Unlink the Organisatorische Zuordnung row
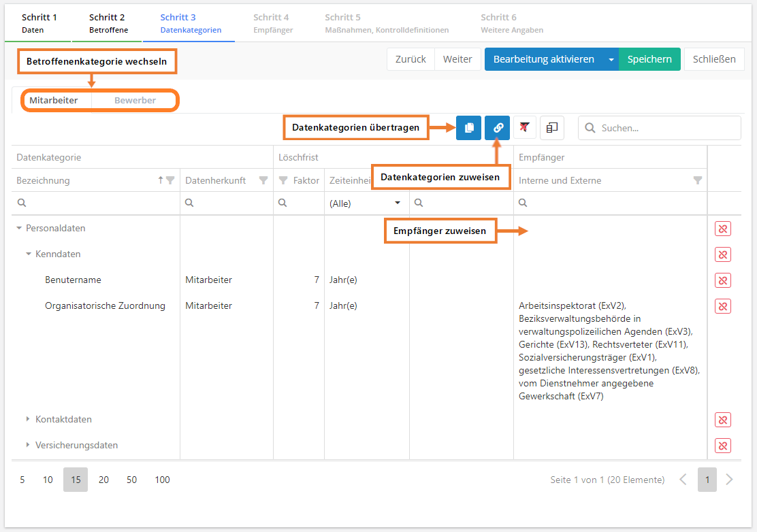 (722, 306)
